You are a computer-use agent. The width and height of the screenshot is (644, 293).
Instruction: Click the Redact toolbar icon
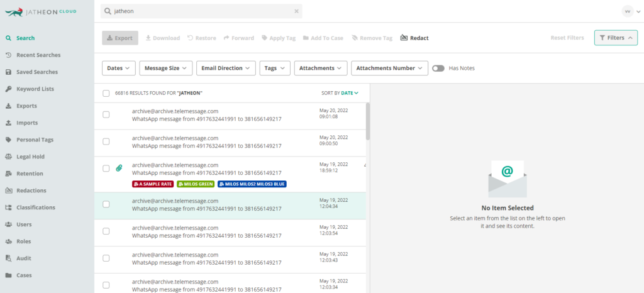click(404, 38)
